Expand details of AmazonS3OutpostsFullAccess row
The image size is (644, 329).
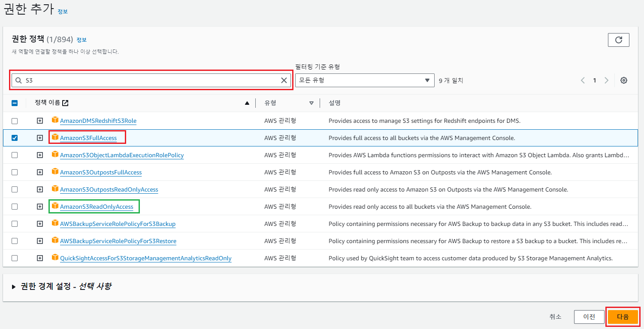point(40,172)
